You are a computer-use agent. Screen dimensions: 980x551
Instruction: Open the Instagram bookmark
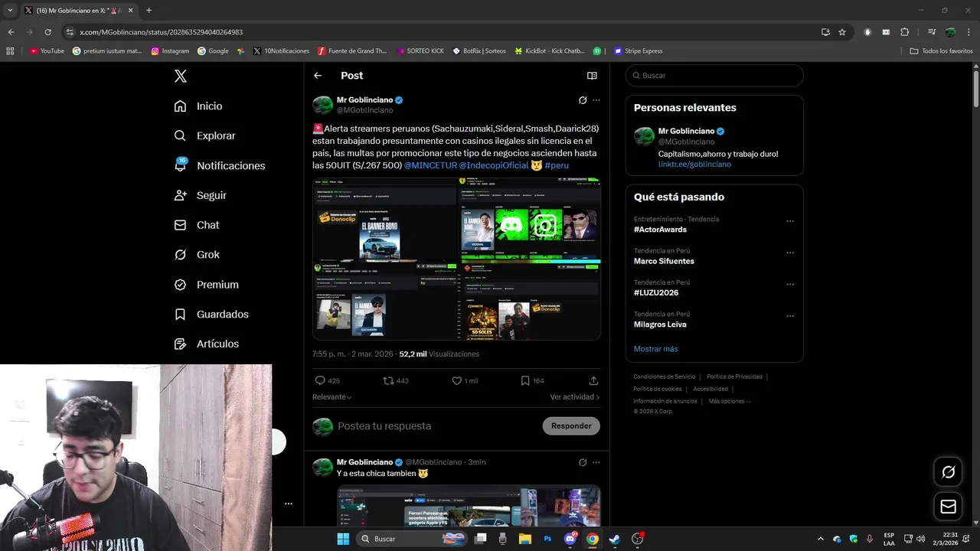pos(170,51)
